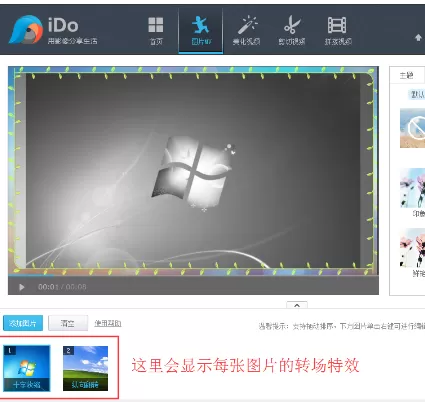Choose the no-theme beach thumbnail with prohibition sign

[413, 128]
